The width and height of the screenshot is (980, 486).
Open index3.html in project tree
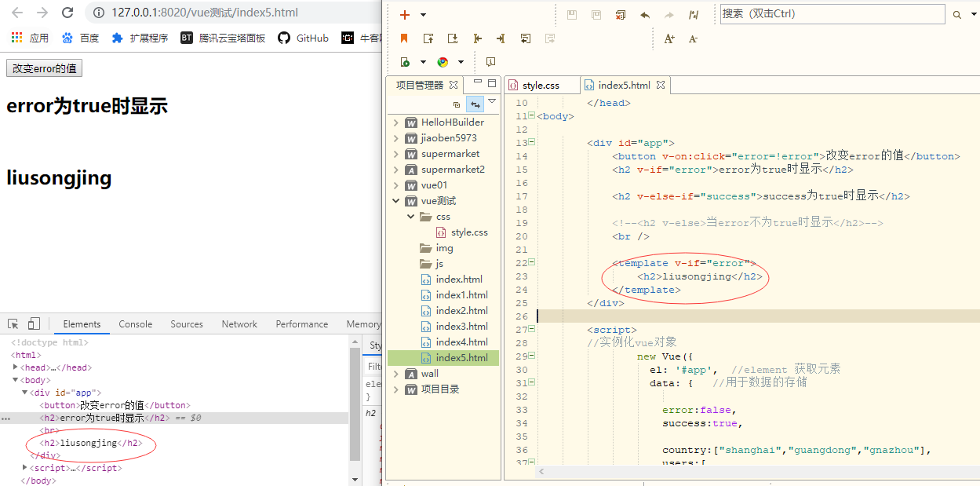pyautogui.click(x=454, y=327)
